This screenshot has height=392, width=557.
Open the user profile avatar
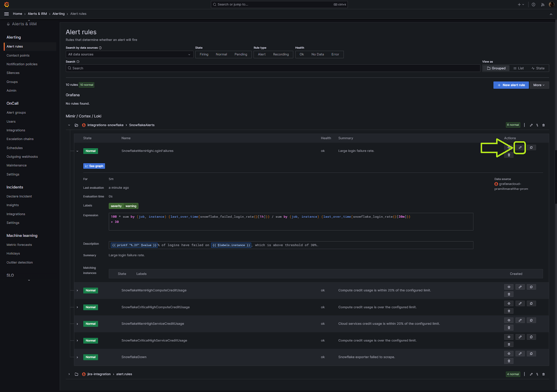pos(551,5)
